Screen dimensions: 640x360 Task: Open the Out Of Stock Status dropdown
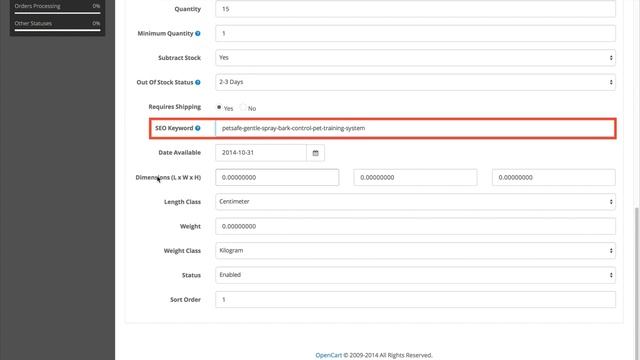click(x=415, y=82)
